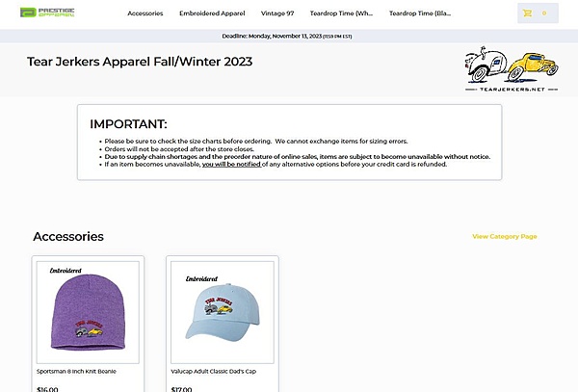Click the TearJerkers.net trailer and car logo

(x=512, y=69)
